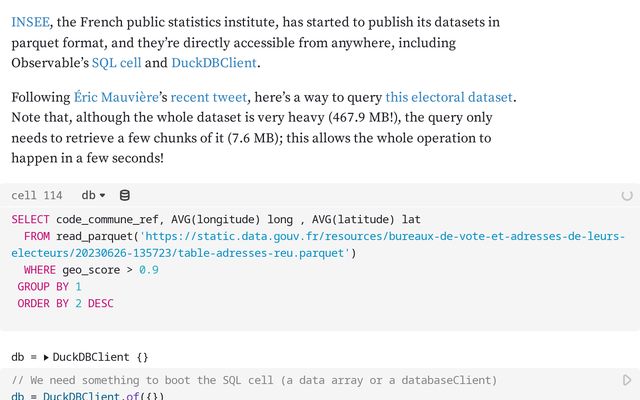Open the DuckDBClient documentation link
Screen dimensions: 640x400
coord(214,63)
